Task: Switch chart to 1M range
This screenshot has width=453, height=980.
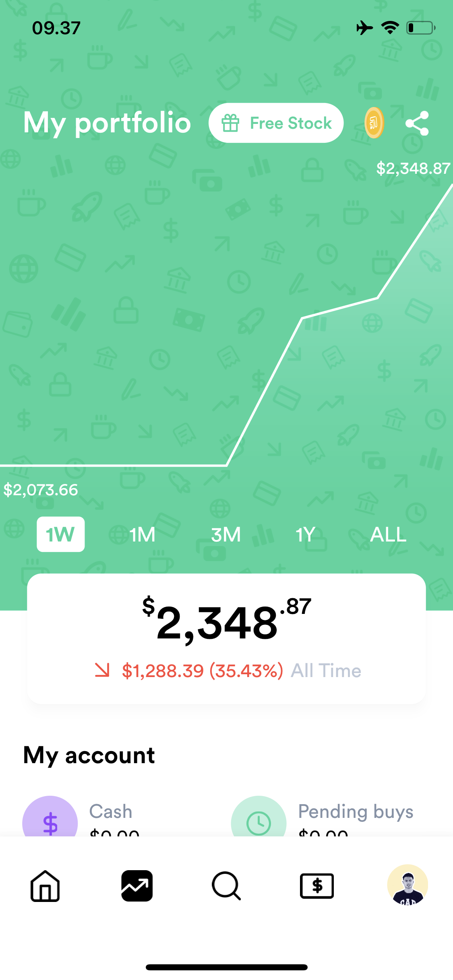Action: pyautogui.click(x=142, y=535)
